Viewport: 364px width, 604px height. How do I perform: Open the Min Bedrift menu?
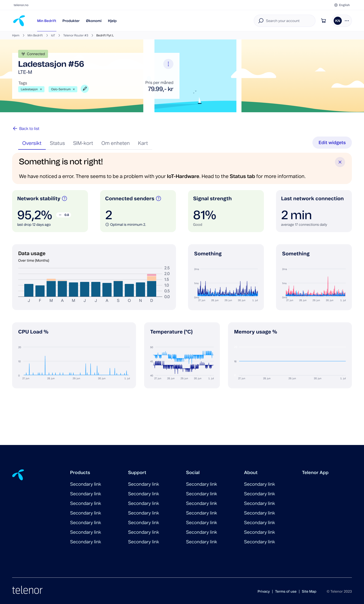[x=47, y=21]
